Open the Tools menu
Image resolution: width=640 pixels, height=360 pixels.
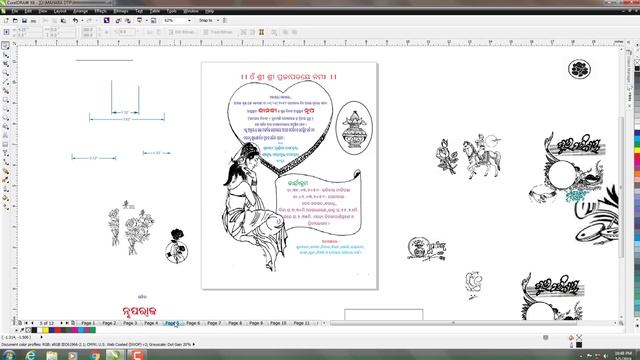[172, 11]
